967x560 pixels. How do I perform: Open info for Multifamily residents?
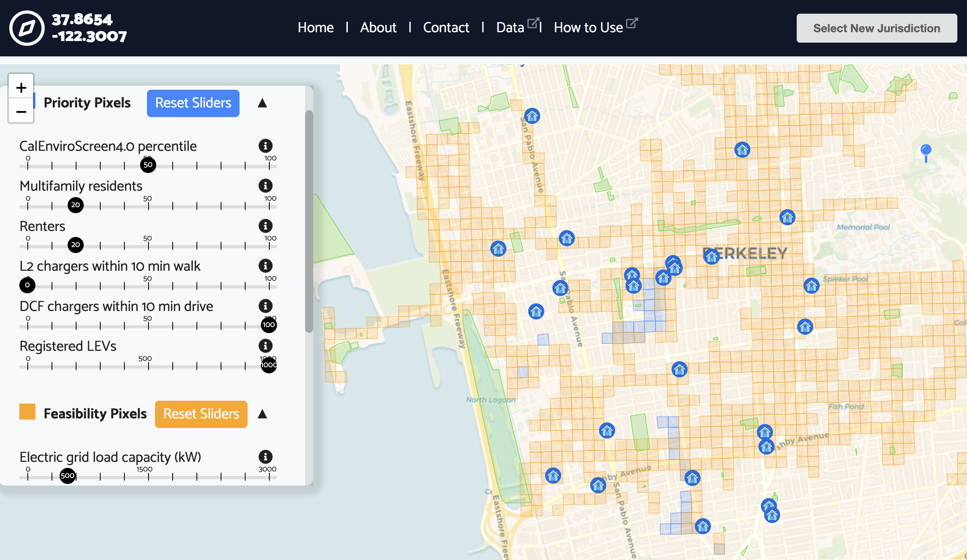[x=265, y=186]
